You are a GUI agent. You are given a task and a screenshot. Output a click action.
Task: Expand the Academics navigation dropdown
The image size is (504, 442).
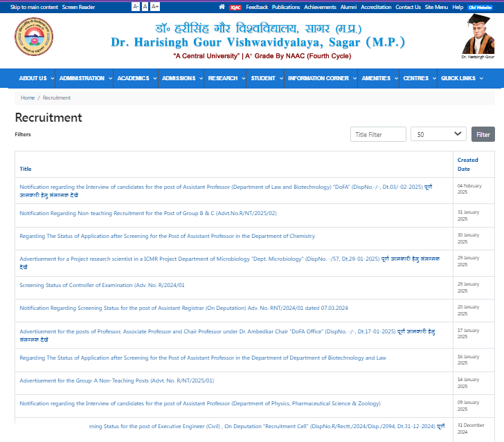coord(136,79)
